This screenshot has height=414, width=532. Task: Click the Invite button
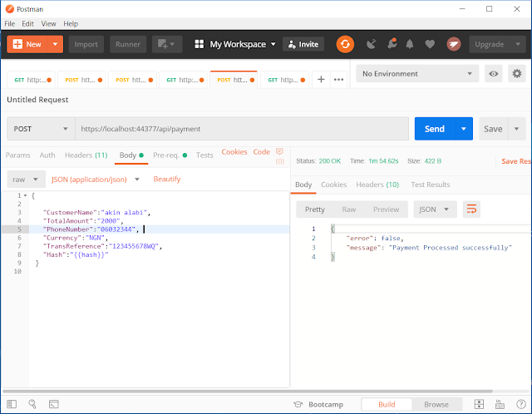point(303,44)
